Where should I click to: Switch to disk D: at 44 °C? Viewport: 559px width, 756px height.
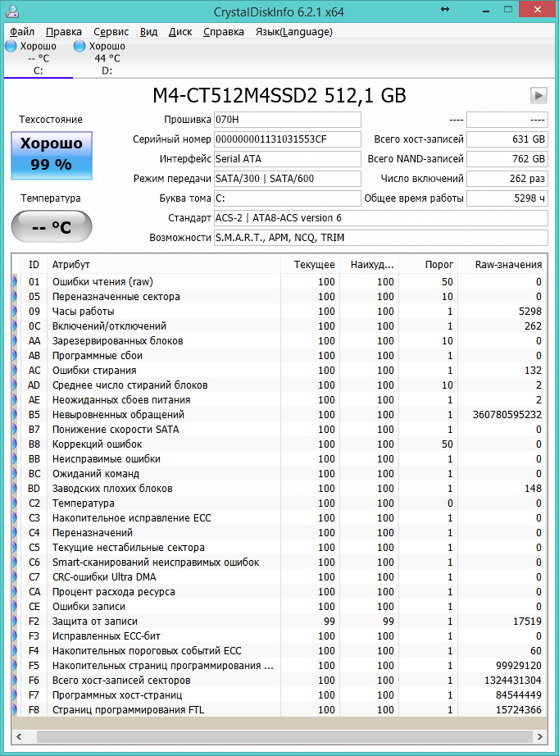(x=107, y=58)
